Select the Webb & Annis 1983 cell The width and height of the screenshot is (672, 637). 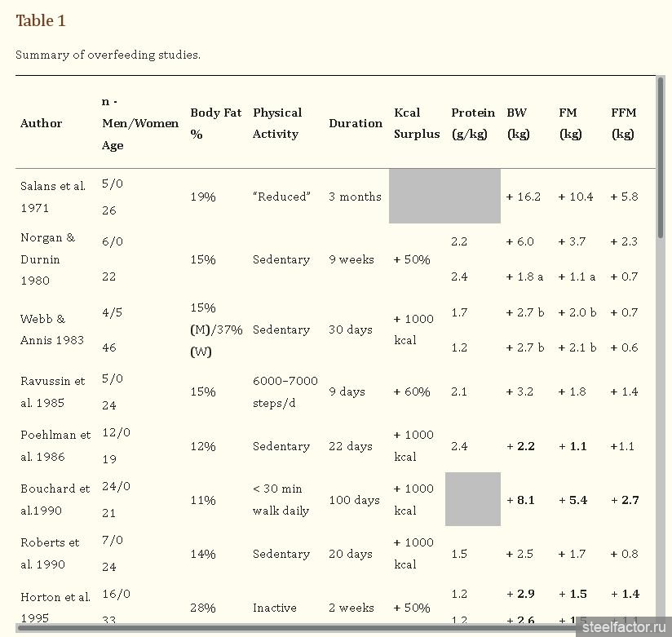tap(52, 330)
